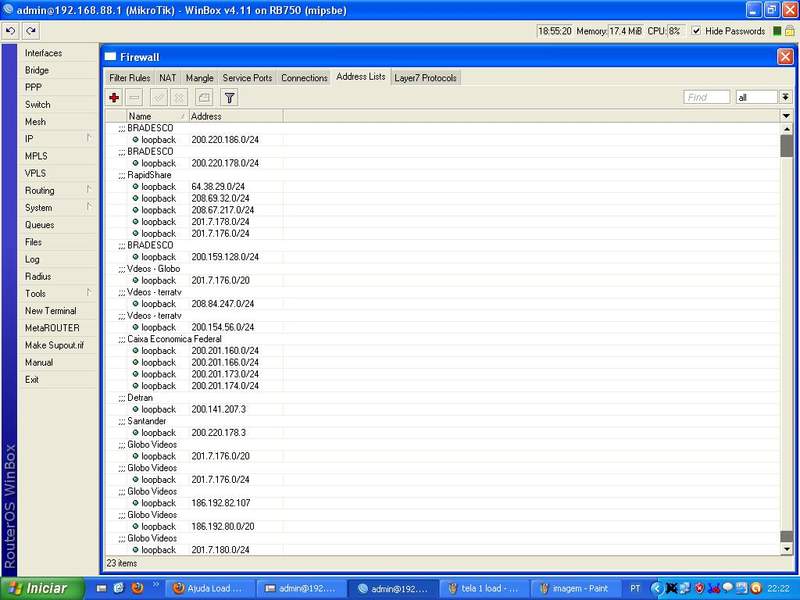Screen dimensions: 800x600
Task: Open the imagem - Paint taskbar button
Action: (576, 588)
